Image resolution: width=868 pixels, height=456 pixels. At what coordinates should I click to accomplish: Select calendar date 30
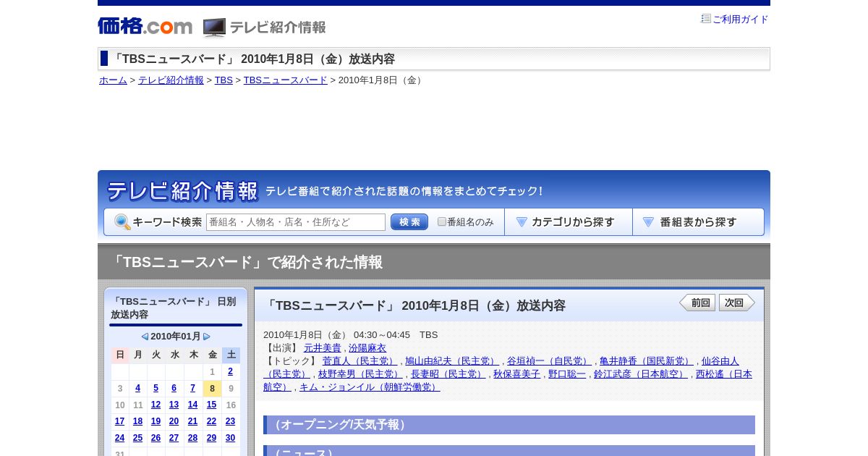click(230, 438)
